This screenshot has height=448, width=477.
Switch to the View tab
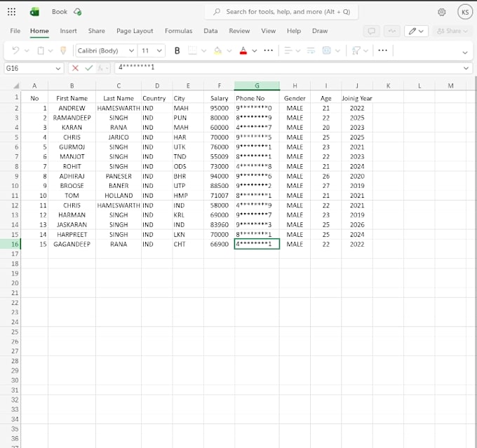[268, 31]
